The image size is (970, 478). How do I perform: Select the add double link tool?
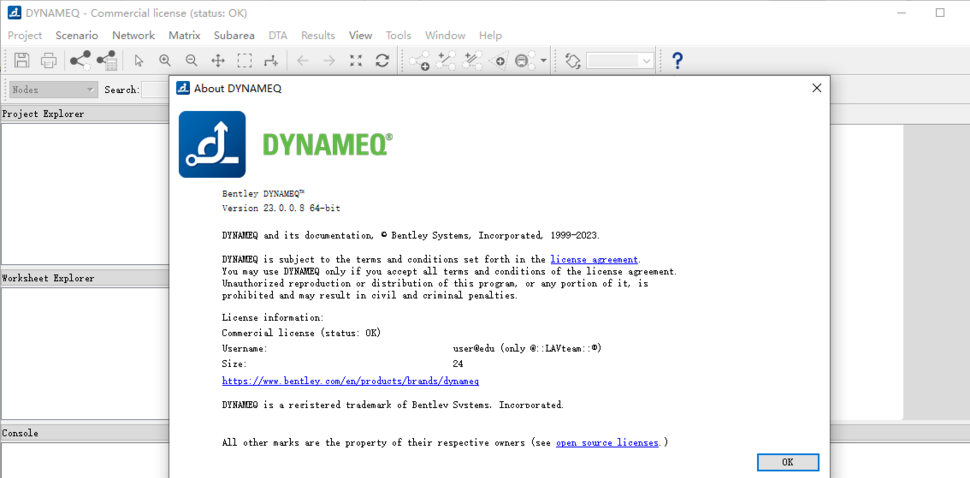(473, 60)
